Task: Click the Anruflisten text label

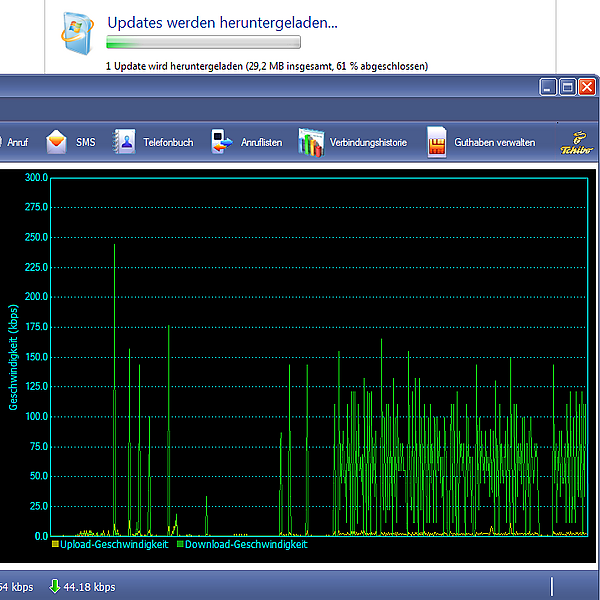Action: tap(261, 143)
